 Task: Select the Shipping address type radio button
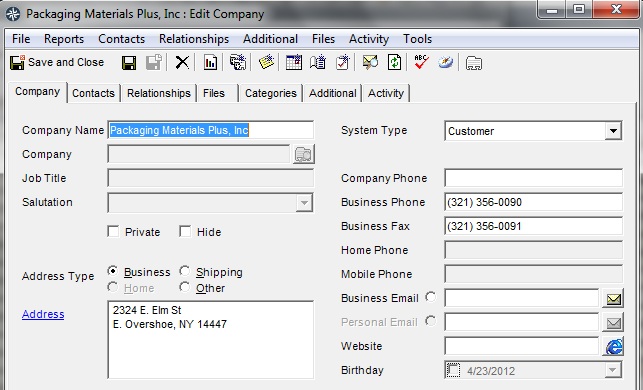tap(185, 271)
